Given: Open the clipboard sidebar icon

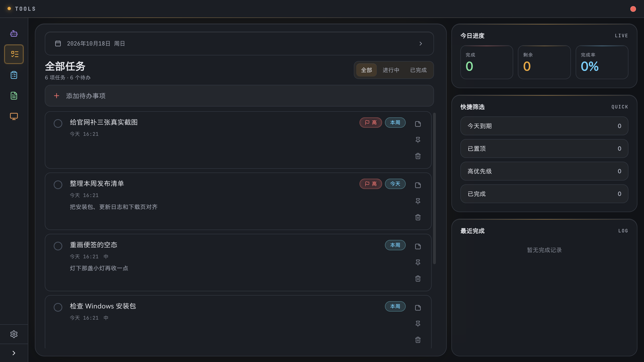Looking at the screenshot, I should pos(14,75).
